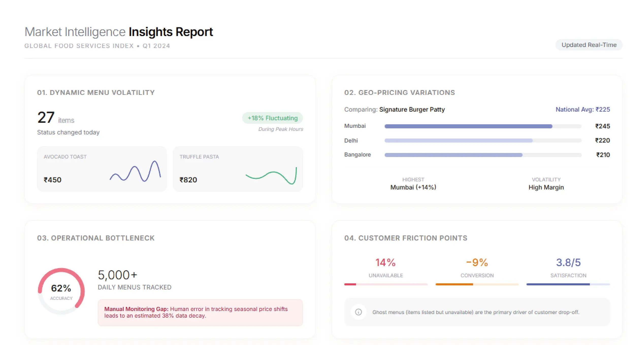The height and width of the screenshot is (364, 635).
Task: Click the Updated Real-Time badge
Action: tap(589, 45)
